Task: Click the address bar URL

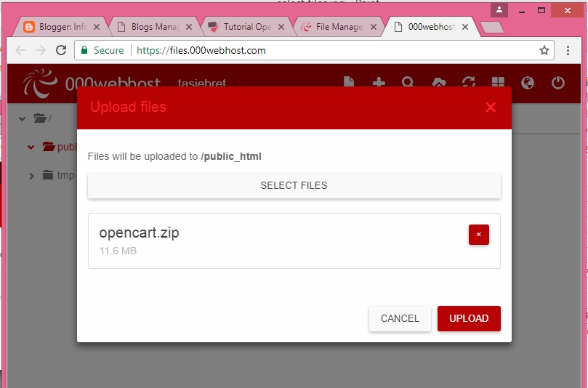Action: [201, 50]
